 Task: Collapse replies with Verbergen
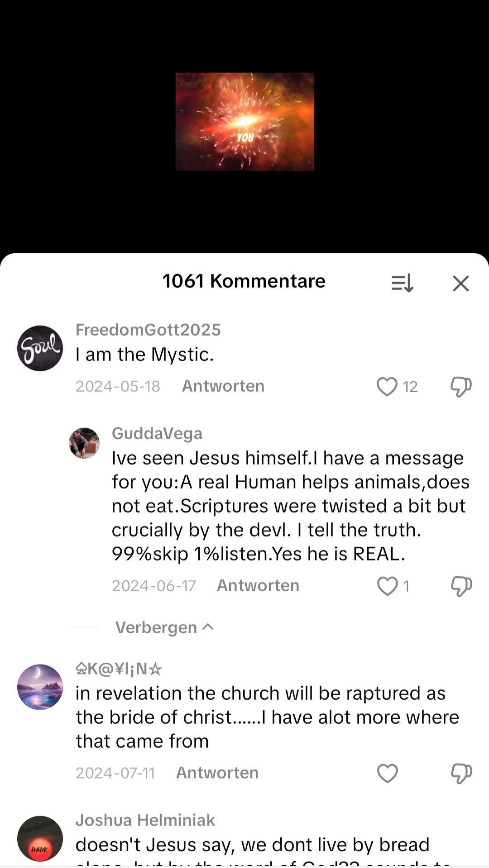point(164,627)
